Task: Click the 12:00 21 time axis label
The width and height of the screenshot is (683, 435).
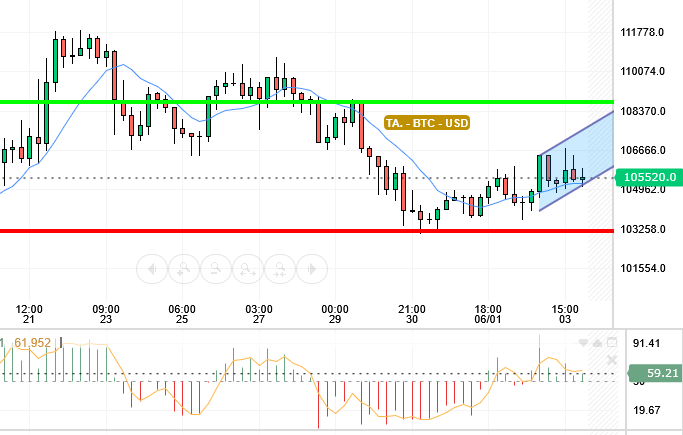Action: [29, 314]
